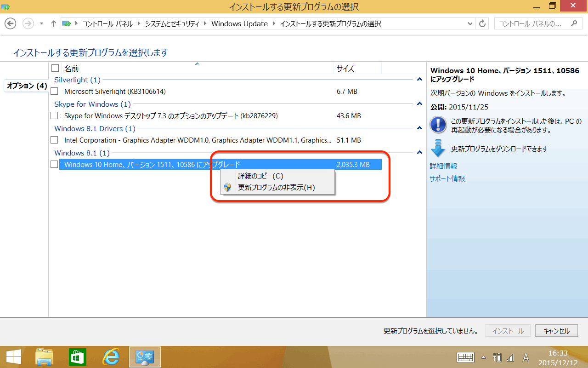The image size is (588, 368).
Task: Click Control Panel taskbar button
Action: (x=145, y=357)
